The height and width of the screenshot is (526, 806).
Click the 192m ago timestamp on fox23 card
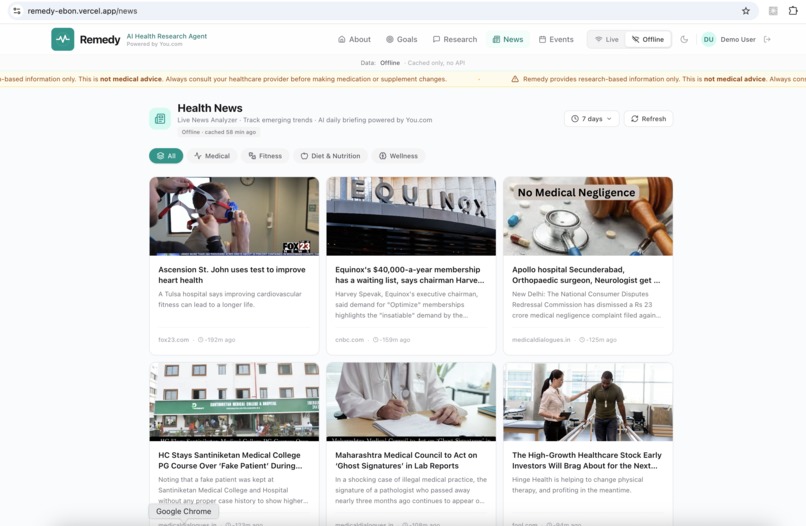tap(216, 340)
